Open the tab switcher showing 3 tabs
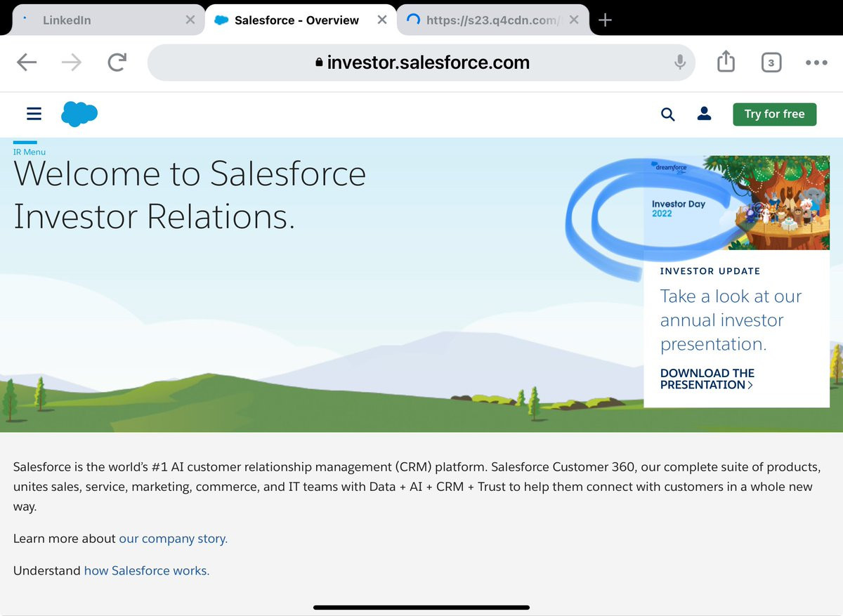This screenshot has width=843, height=616. click(x=771, y=63)
